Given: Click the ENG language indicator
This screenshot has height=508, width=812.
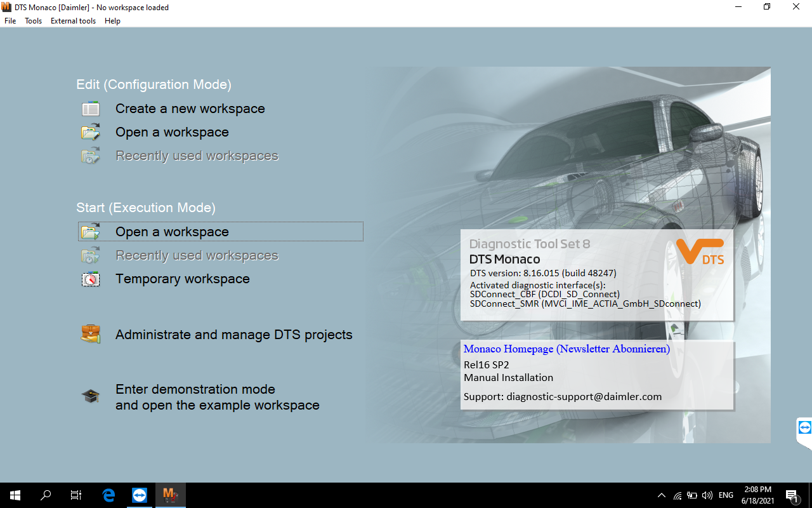Looking at the screenshot, I should click(726, 495).
